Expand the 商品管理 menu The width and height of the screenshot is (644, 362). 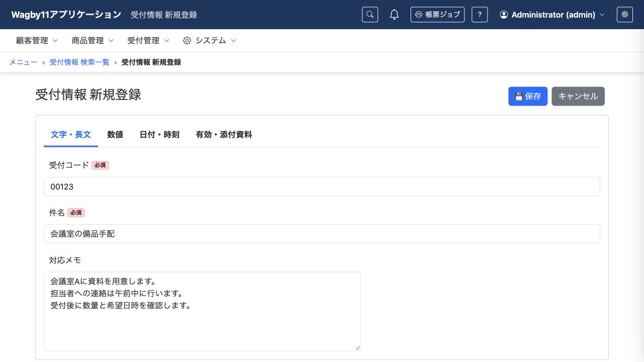click(x=93, y=41)
